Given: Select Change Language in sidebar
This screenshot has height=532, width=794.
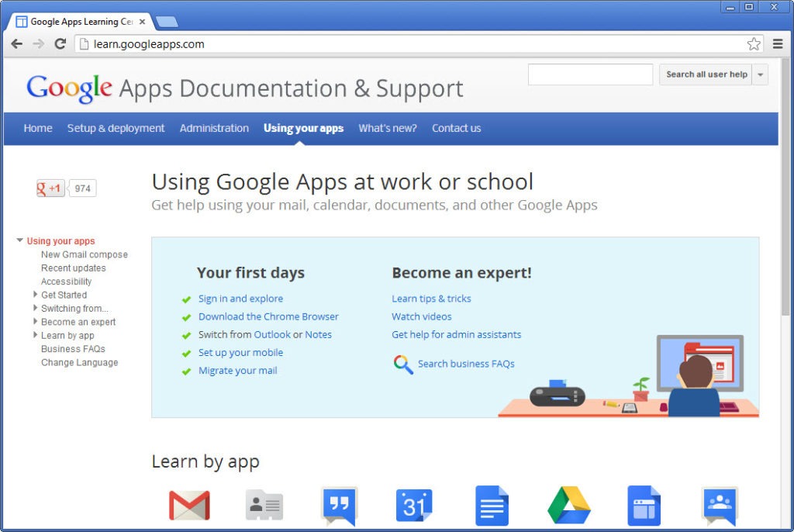Looking at the screenshot, I should 80,362.
